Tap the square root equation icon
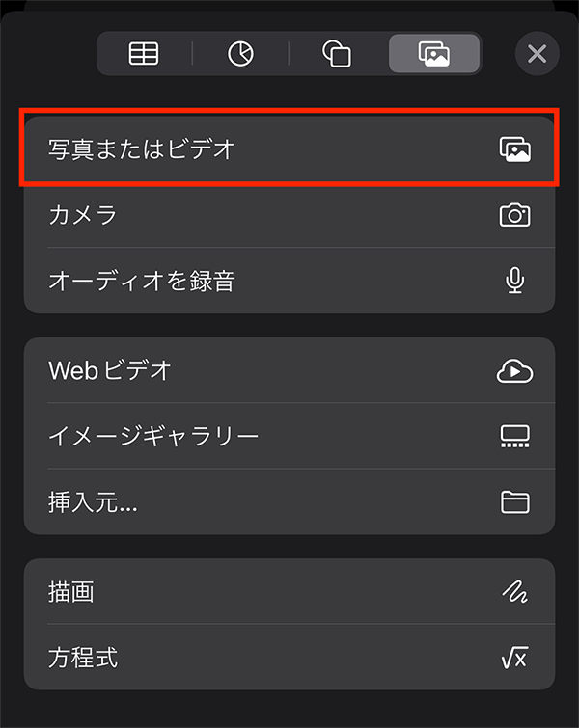The height and width of the screenshot is (728, 579). 515,658
